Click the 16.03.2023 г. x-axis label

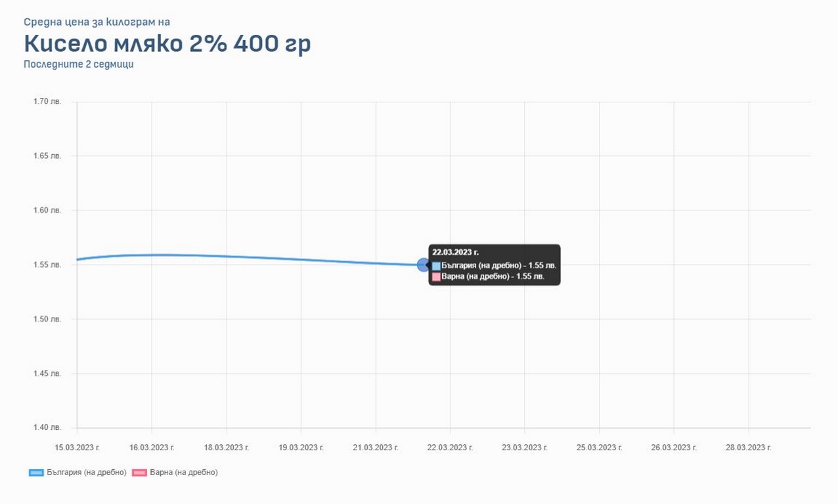pos(152,448)
